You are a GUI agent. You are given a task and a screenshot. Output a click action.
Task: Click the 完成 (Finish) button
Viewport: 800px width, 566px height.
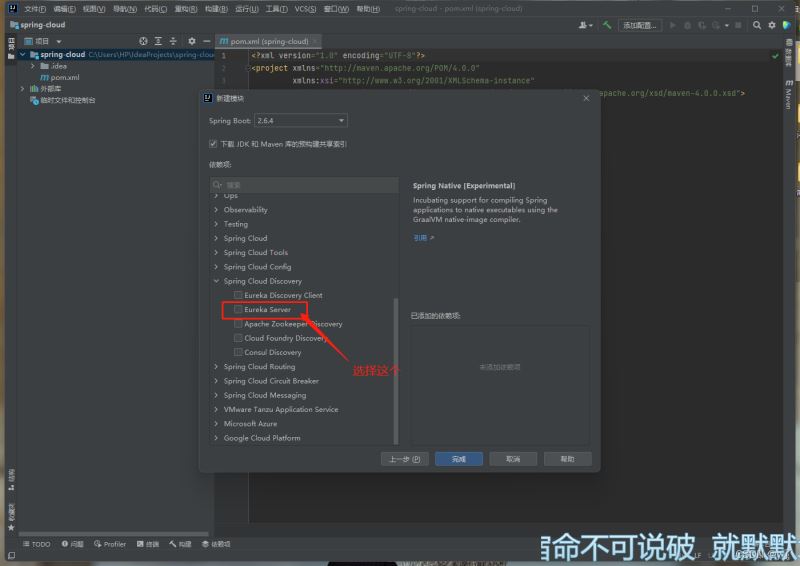459,459
